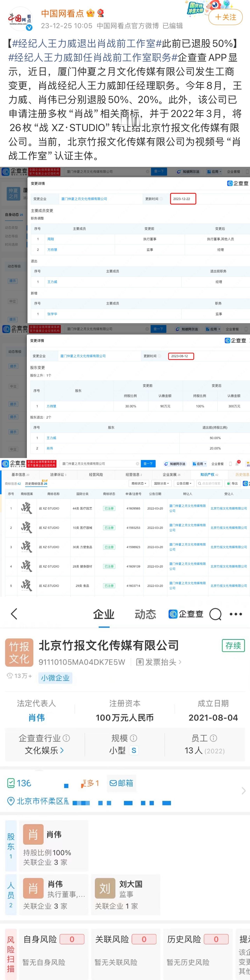Expand the 文化娱乐 industry category

coord(44,750)
